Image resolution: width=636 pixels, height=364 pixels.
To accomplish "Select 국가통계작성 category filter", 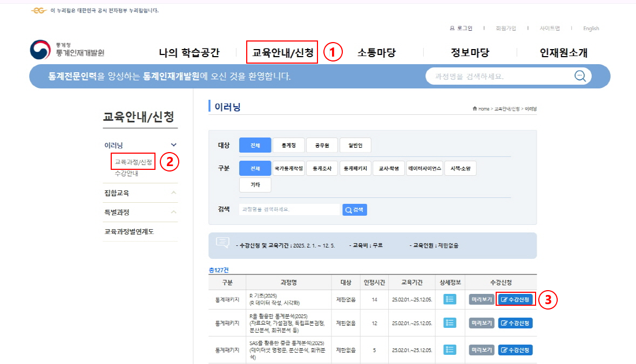I will (x=289, y=168).
